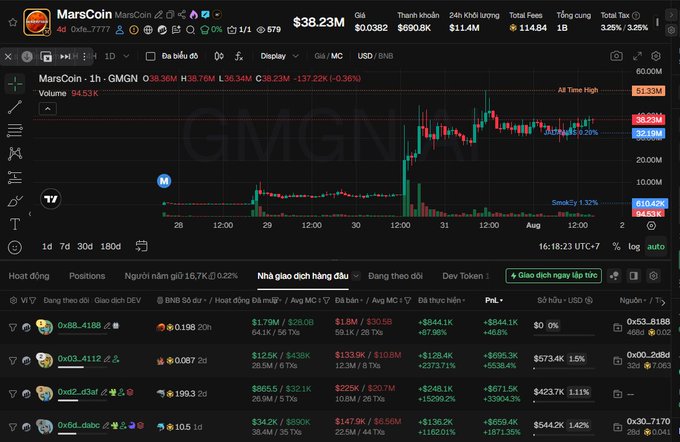Image resolution: width=680 pixels, height=442 pixels.
Task: Enable the Đa biểu đồ checkbox
Action: 150,56
